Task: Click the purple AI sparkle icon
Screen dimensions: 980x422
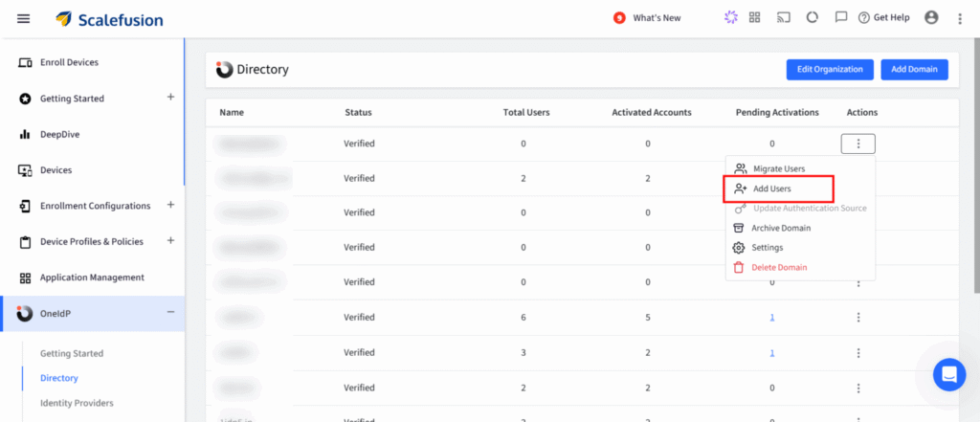Action: (730, 17)
